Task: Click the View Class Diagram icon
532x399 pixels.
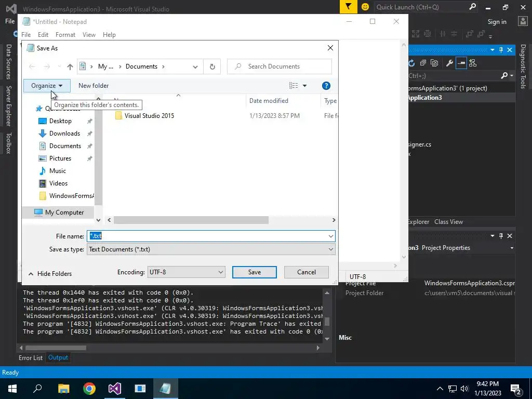Action: 473,63
